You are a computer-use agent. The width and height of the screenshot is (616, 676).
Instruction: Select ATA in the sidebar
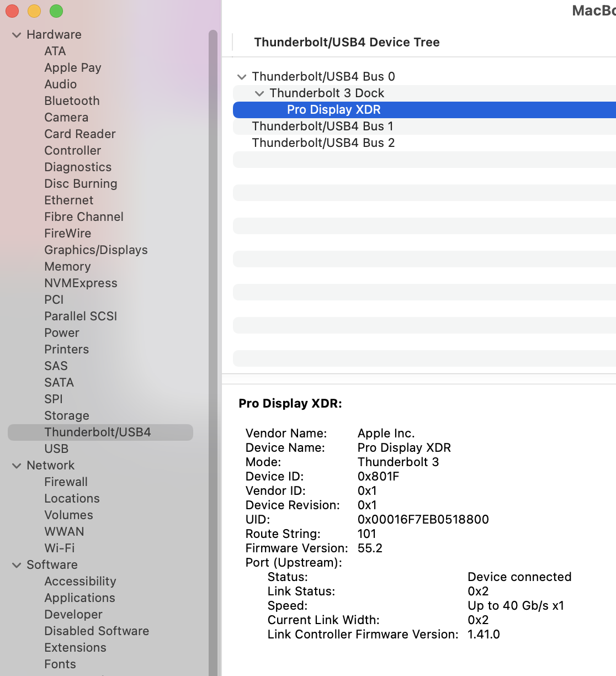click(x=55, y=51)
